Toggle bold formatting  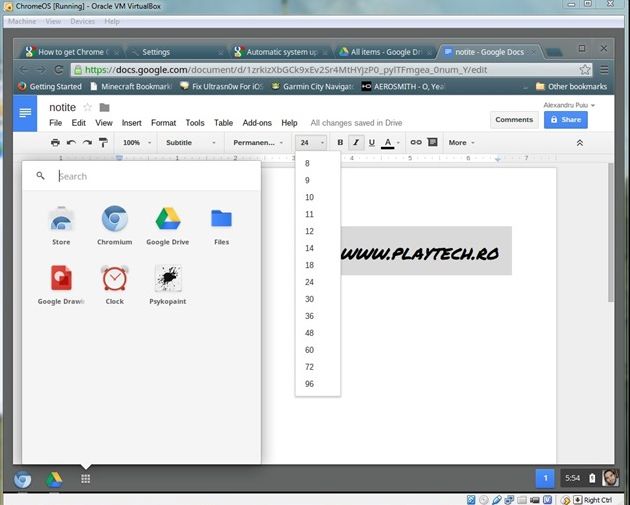[x=340, y=143]
